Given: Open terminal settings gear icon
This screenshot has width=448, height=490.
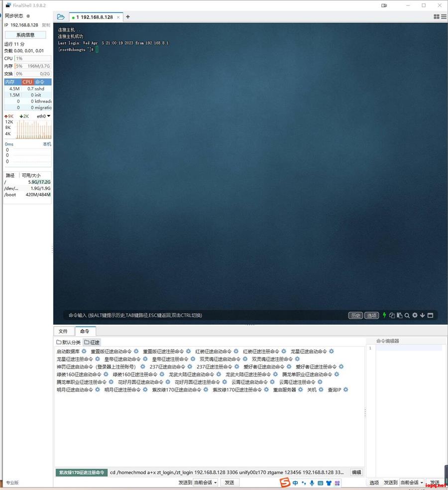Looking at the screenshot, I should [415, 315].
